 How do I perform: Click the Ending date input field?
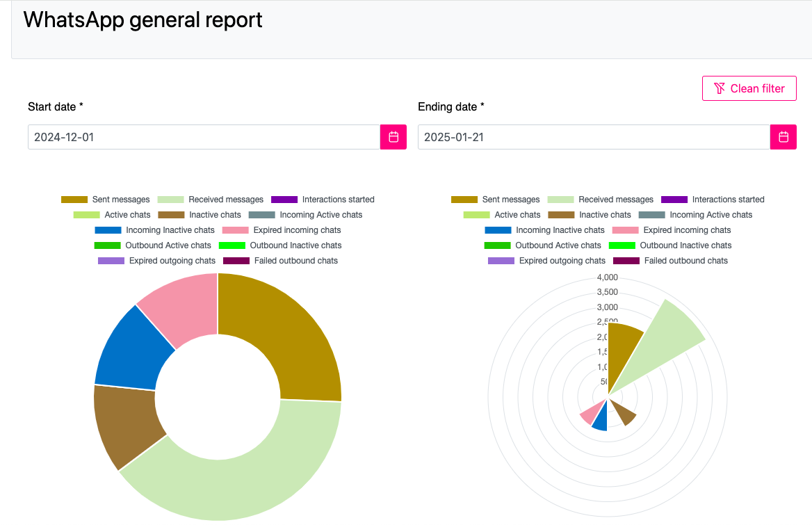[594, 137]
